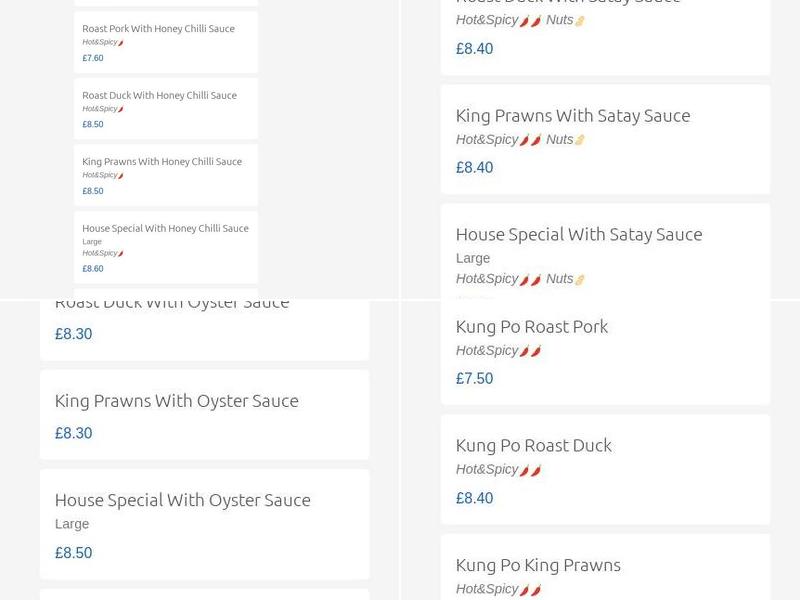This screenshot has height=600, width=800.
Task: Click the £8.40 price below King Prawns With Satay Sauce
Action: click(x=474, y=167)
